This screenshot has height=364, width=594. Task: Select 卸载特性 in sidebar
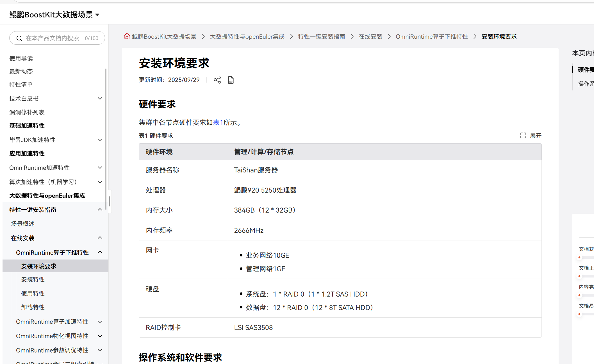(x=33, y=307)
